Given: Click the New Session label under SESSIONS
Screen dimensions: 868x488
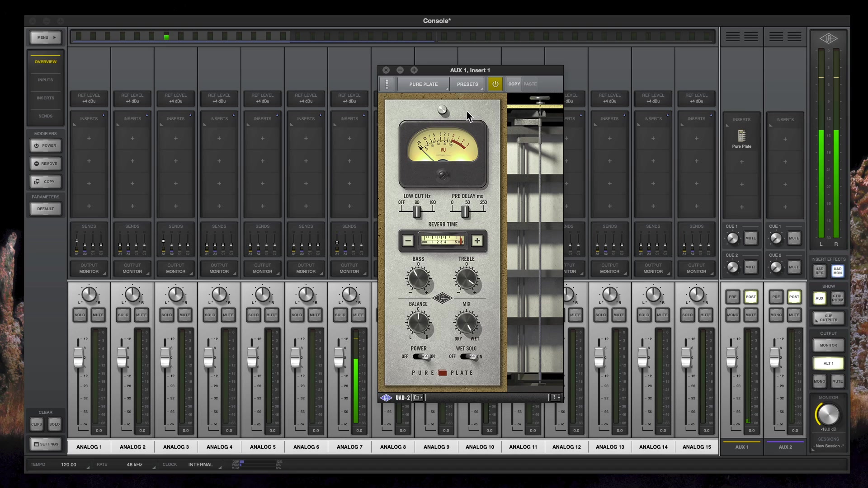Looking at the screenshot, I should (x=828, y=446).
